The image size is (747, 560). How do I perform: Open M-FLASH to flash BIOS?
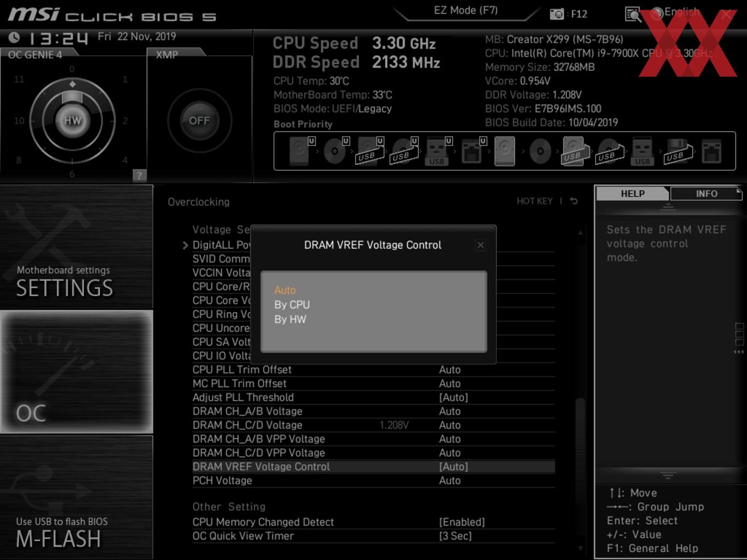76,497
